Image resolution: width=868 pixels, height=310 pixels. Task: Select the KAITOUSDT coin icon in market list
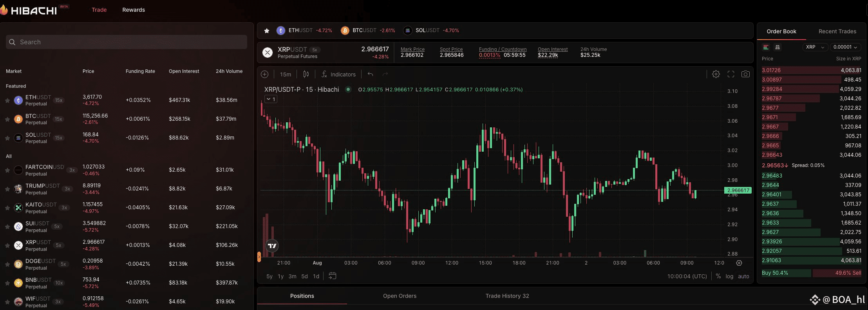[x=18, y=208]
